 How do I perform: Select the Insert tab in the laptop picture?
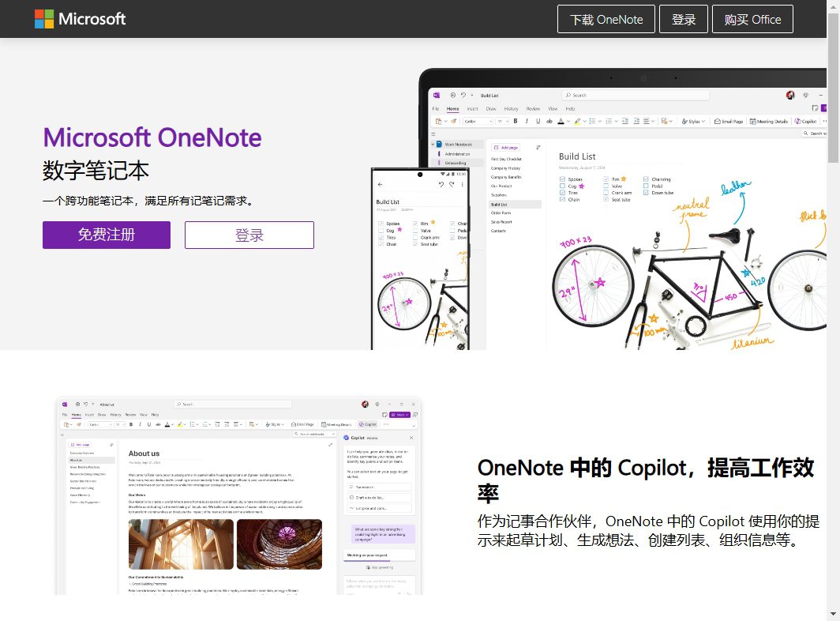pos(472,109)
